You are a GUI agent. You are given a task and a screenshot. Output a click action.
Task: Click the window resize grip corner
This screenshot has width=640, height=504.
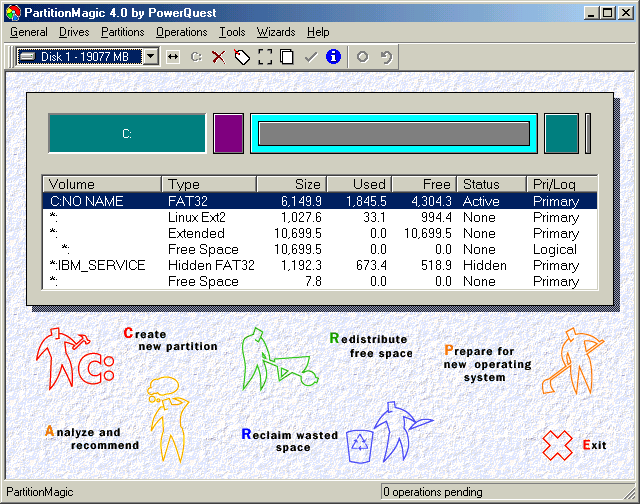[x=629, y=493]
